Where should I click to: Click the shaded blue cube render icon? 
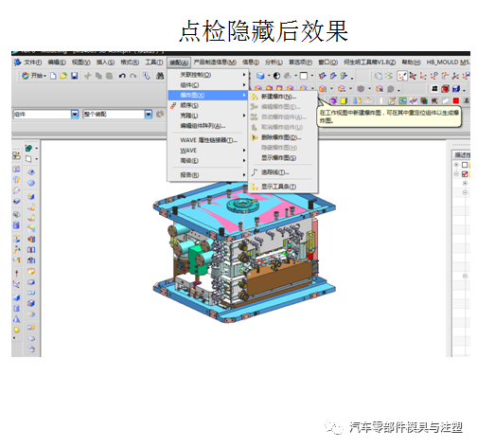pyautogui.click(x=260, y=76)
